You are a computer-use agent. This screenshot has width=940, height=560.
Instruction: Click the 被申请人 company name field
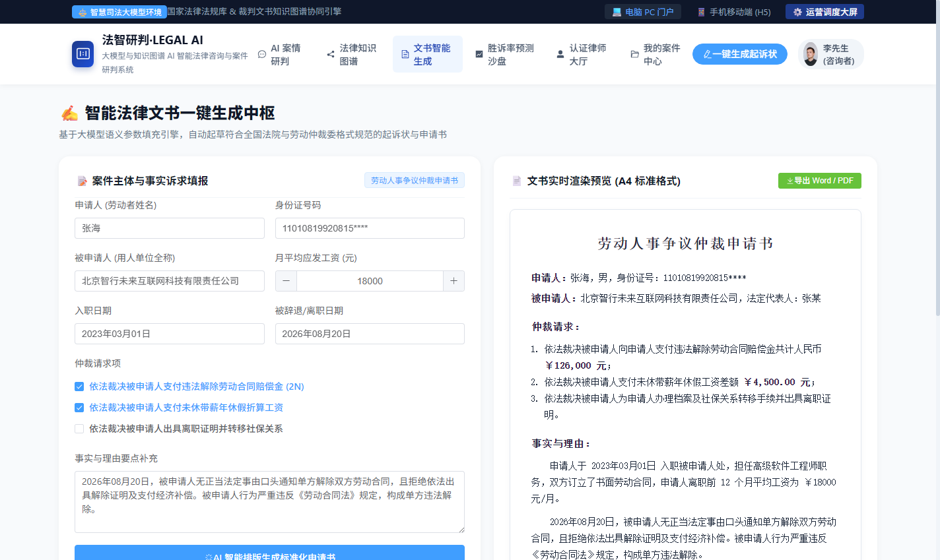click(x=169, y=281)
